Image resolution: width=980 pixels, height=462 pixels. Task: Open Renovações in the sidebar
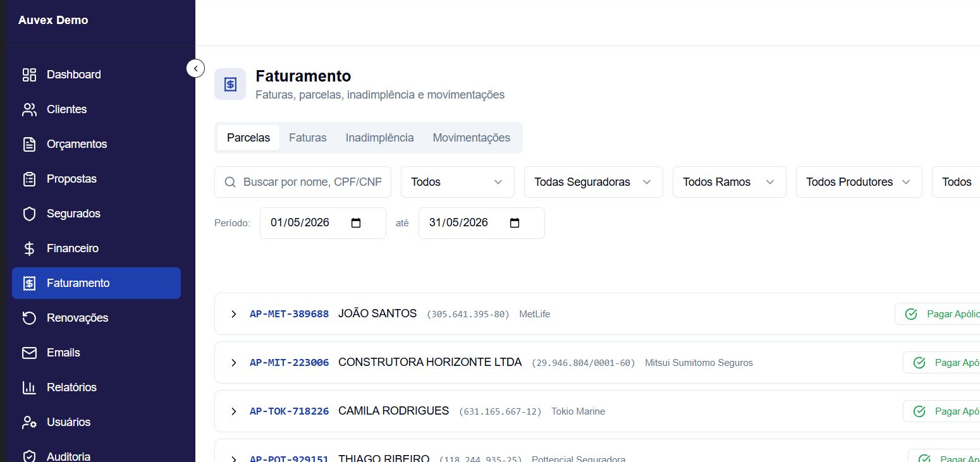[96, 318]
